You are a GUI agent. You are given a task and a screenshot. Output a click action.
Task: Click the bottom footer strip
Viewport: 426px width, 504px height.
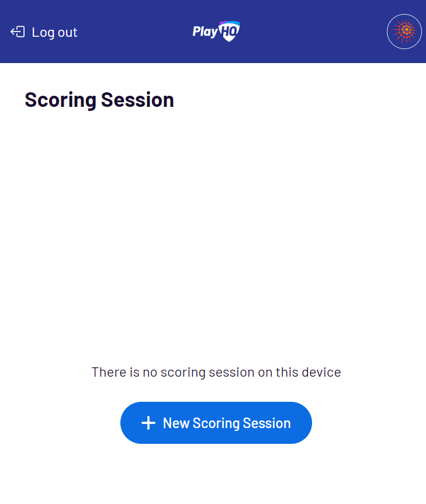click(213, 496)
